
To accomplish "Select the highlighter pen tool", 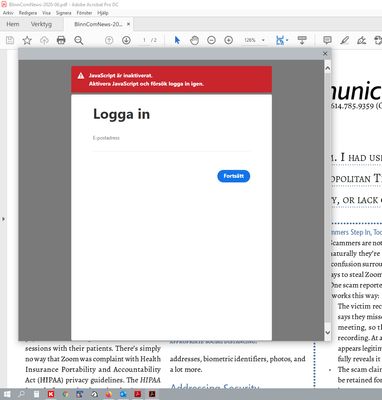I will coord(344,40).
